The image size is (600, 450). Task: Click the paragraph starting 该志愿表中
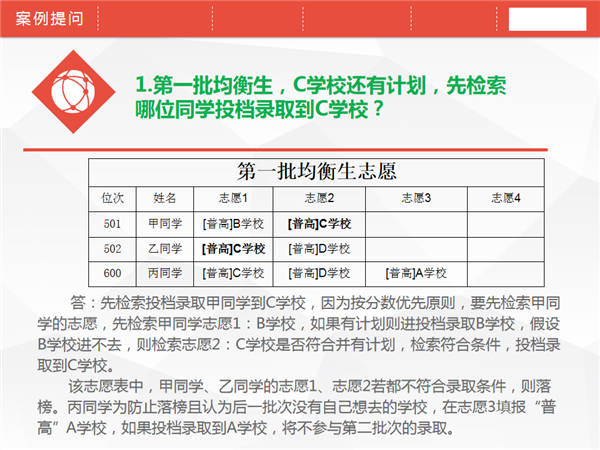297,407
